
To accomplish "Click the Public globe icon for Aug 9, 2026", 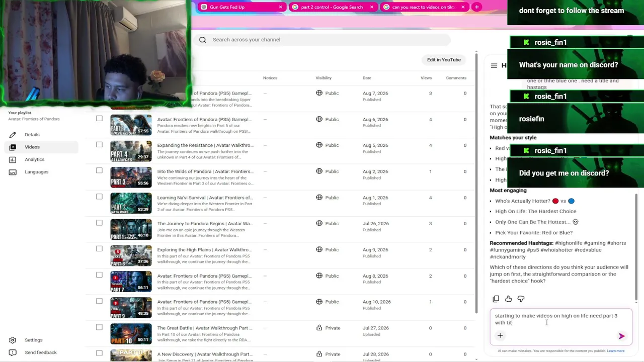I will point(319,249).
